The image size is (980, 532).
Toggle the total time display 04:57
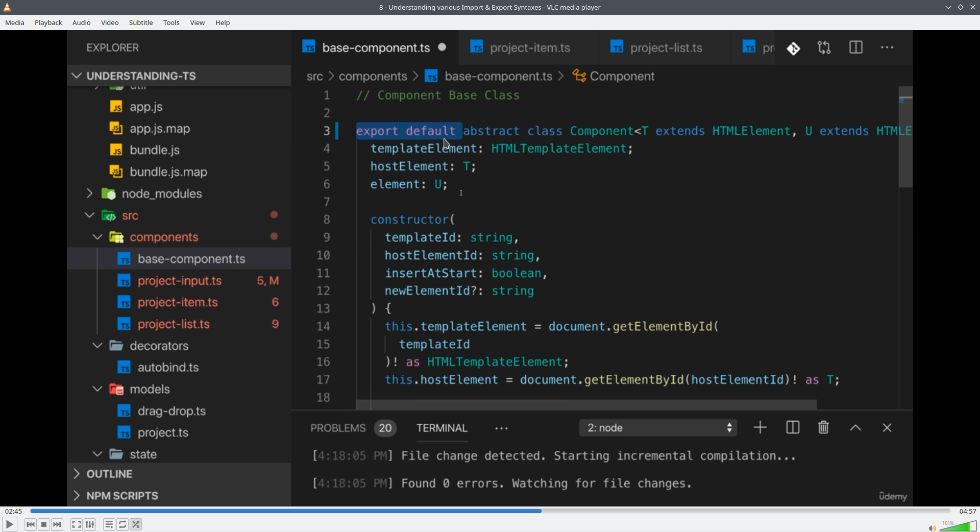tap(968, 511)
